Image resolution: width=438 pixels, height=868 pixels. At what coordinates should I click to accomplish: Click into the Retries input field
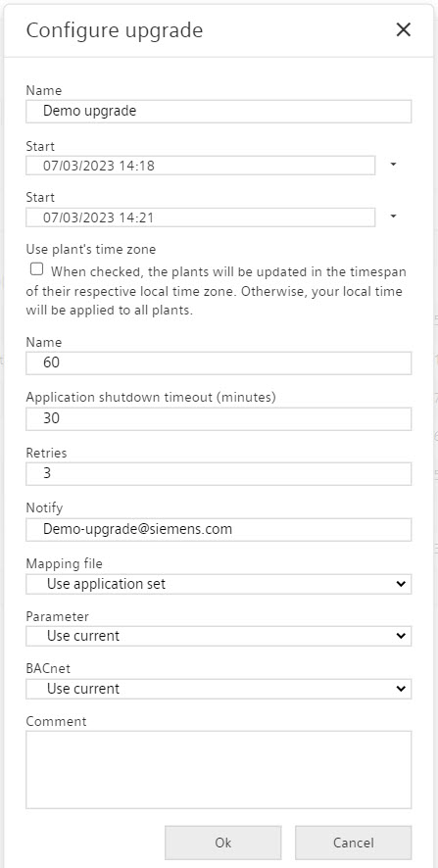pyautogui.click(x=219, y=474)
